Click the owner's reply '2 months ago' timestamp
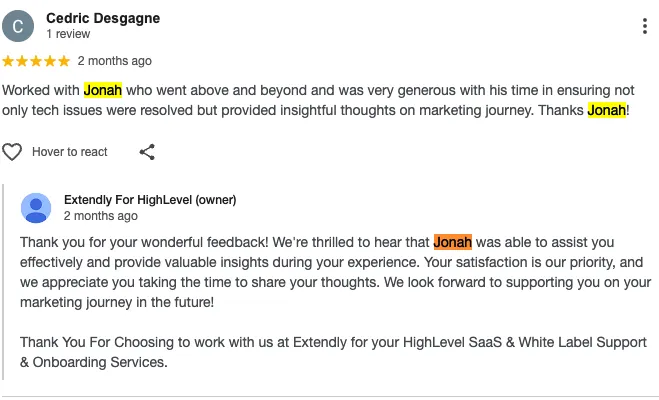The width and height of the screenshot is (659, 400). 101,216
